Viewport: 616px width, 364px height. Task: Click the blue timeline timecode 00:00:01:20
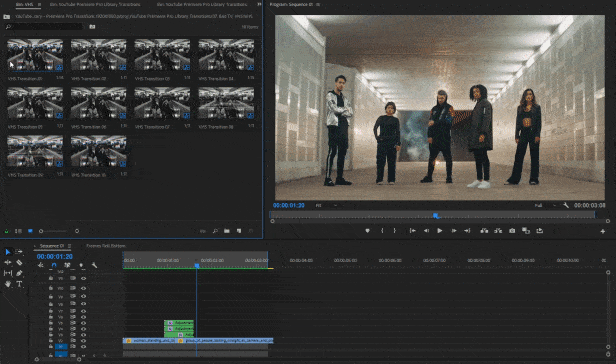pyautogui.click(x=55, y=256)
